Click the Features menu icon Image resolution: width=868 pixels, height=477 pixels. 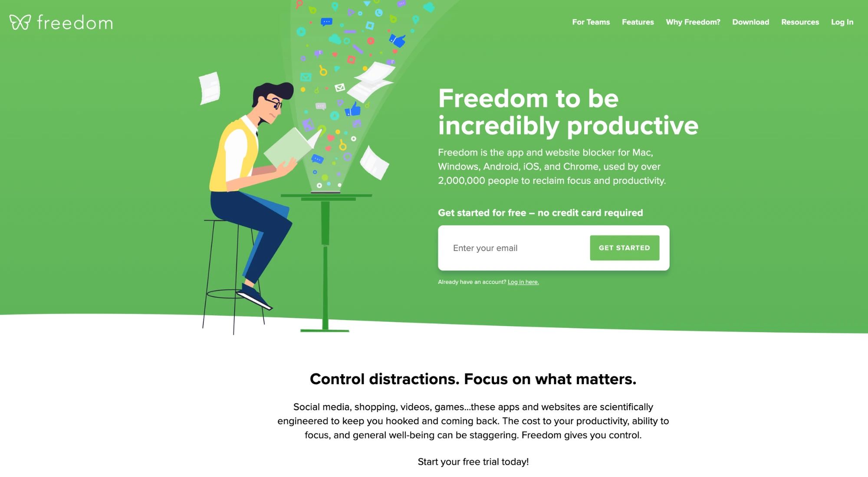(x=638, y=21)
